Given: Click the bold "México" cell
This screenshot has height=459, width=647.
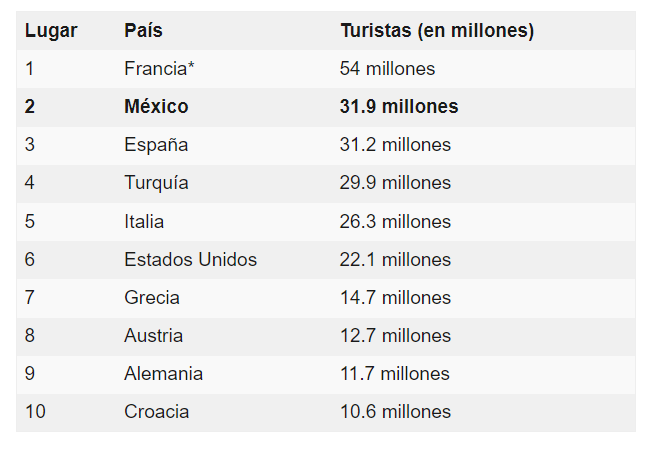Looking at the screenshot, I should click(156, 107).
